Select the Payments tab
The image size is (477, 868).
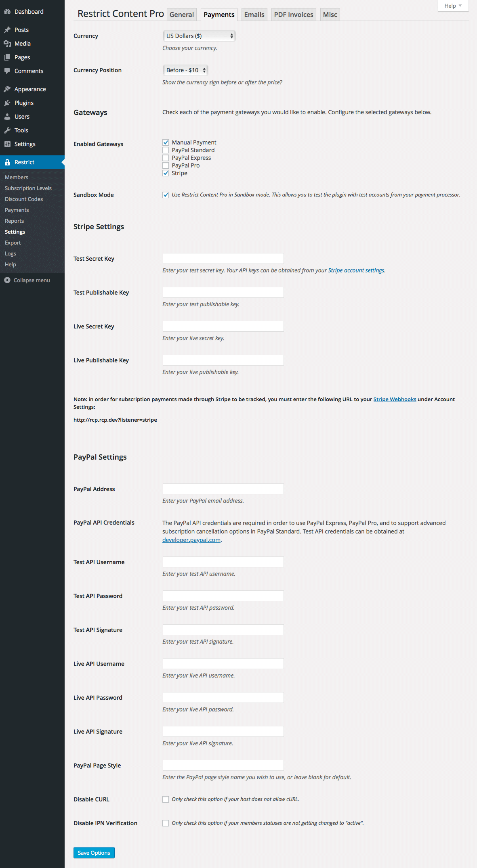pos(219,15)
